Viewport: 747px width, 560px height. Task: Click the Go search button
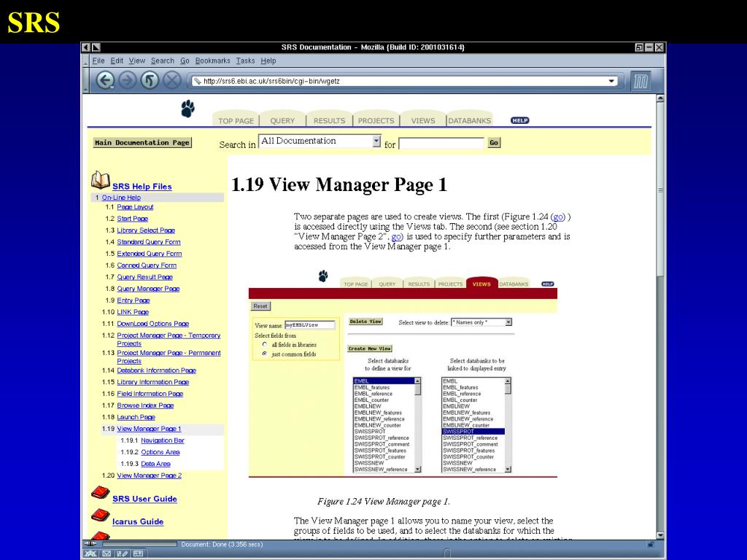click(x=494, y=142)
